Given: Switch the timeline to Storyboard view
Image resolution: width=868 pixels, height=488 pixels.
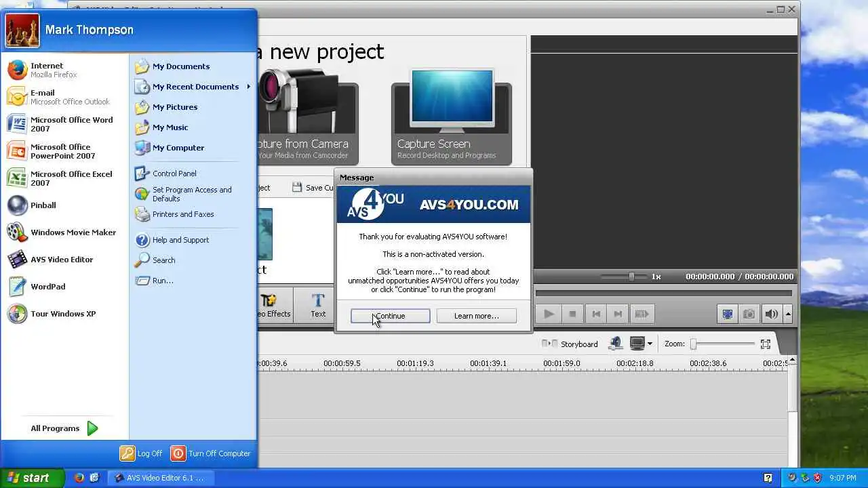Looking at the screenshot, I should pyautogui.click(x=570, y=344).
